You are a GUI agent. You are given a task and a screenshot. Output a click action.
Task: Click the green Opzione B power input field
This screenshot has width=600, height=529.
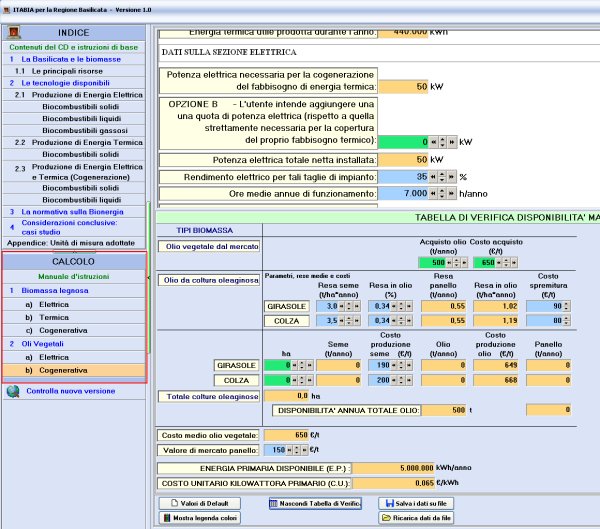point(403,142)
